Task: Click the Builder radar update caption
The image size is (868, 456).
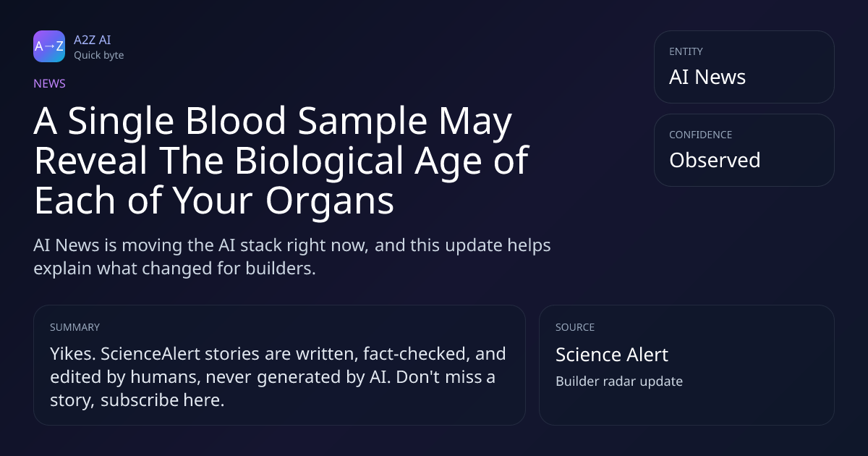Action: click(x=619, y=381)
